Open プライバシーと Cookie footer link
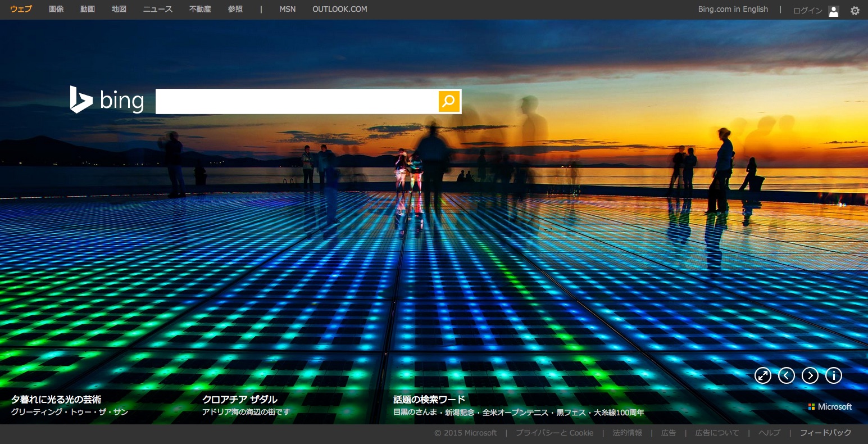The image size is (868, 444). pyautogui.click(x=554, y=433)
